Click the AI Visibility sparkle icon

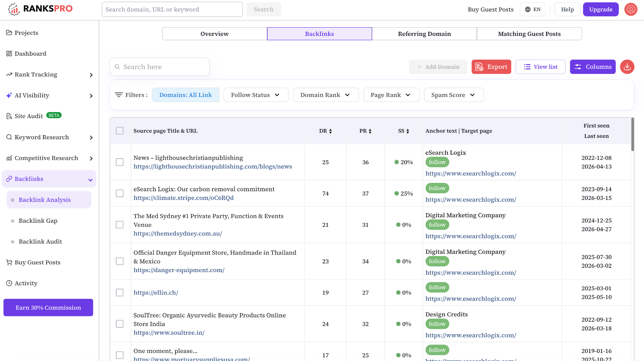(x=9, y=95)
